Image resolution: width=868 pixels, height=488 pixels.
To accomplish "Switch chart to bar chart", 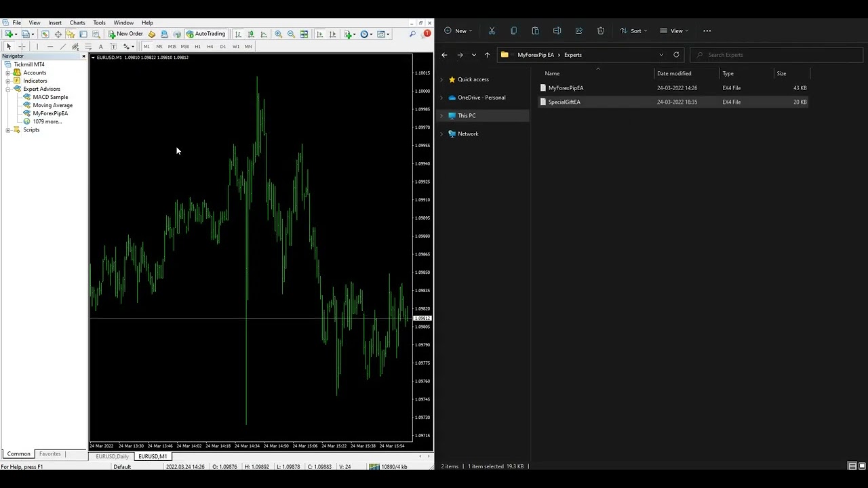I will pos(238,34).
